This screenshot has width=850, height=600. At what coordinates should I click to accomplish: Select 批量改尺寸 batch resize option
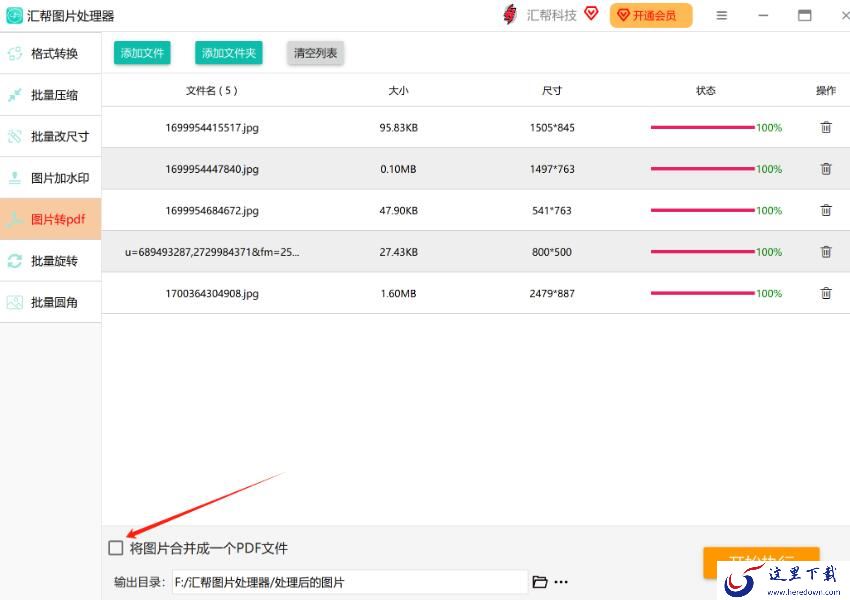coord(50,136)
